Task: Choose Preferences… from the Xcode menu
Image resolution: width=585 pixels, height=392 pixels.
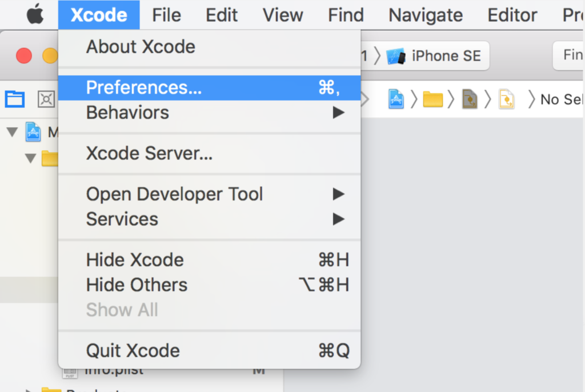Action: [x=143, y=87]
